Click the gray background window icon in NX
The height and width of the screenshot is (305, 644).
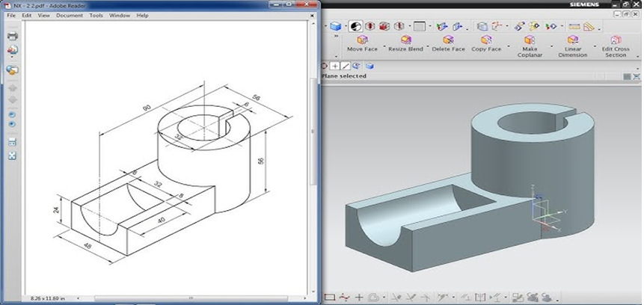[x=420, y=27]
